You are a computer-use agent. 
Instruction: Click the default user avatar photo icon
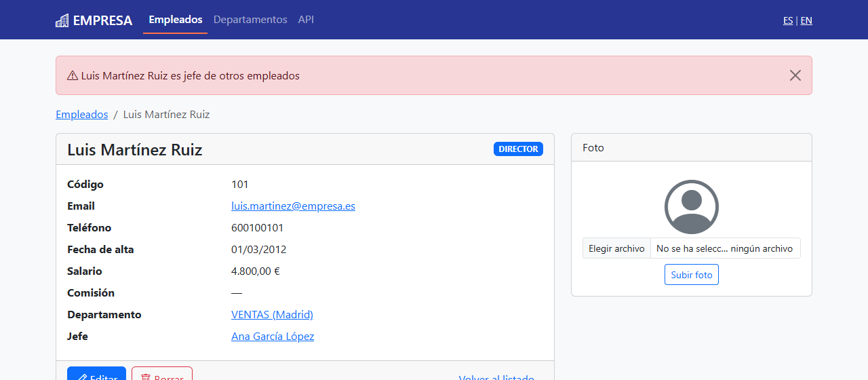(692, 207)
